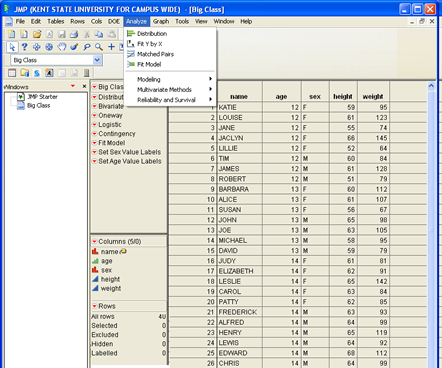Image resolution: width=442 pixels, height=368 pixels.
Task: Open the red triangle menu beside Oneway
Action: tap(94, 115)
